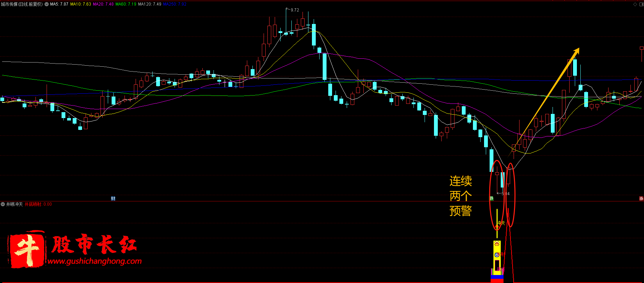The image size is (644, 283).
Task: Select the MA5: 7.87 indicator value
Action: [x=59, y=4]
